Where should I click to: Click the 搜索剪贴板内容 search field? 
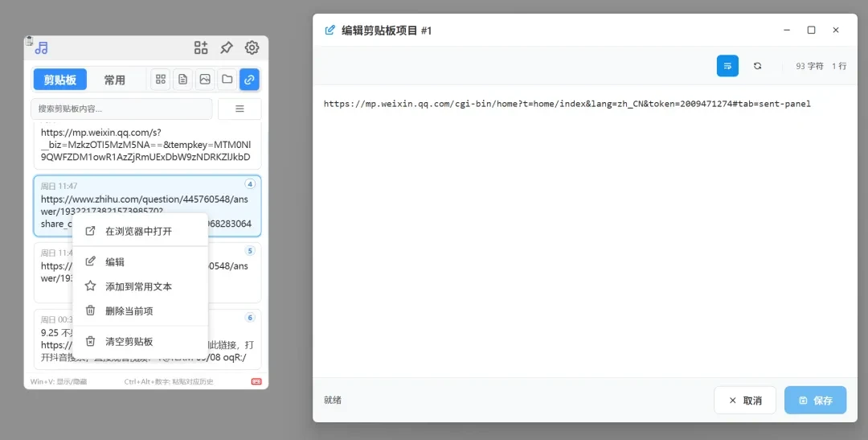[121, 109]
